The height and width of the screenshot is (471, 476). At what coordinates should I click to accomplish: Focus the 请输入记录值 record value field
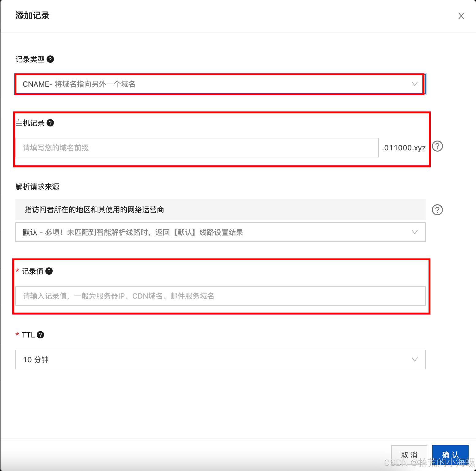[220, 296]
